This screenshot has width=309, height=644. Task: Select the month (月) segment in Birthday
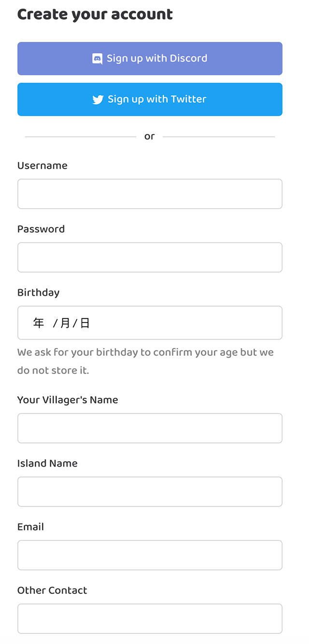65,323
